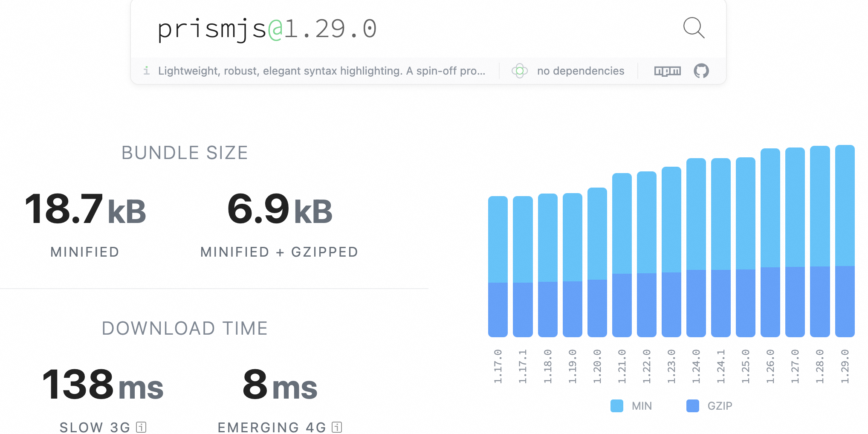Click the EMERGING 4G label

pyautogui.click(x=272, y=427)
